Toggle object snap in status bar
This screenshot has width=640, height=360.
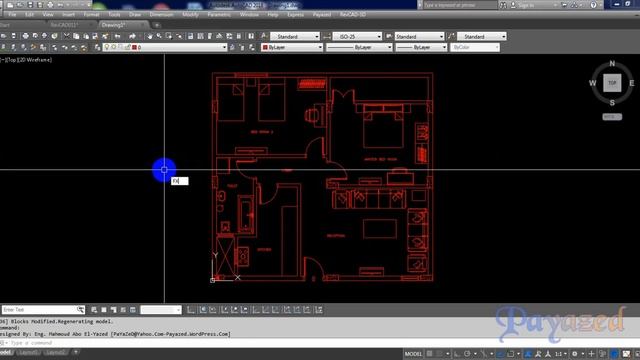(510, 354)
